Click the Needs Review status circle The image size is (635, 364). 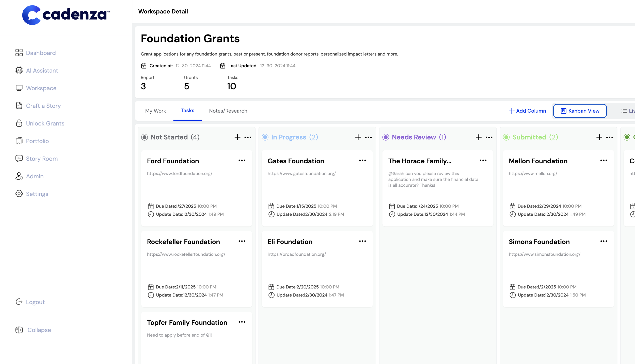coord(386,137)
